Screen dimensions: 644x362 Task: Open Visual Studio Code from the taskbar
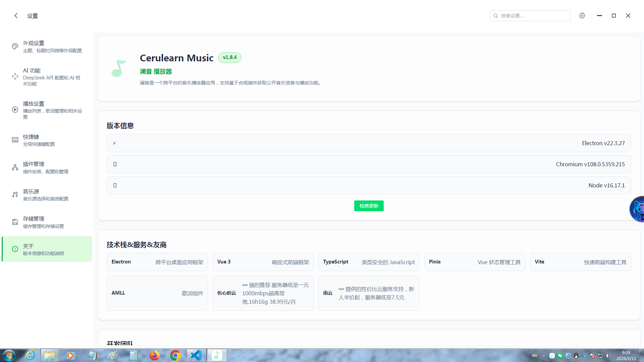click(196, 355)
